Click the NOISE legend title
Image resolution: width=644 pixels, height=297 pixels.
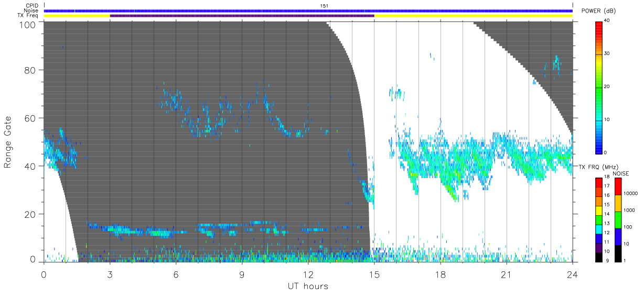(621, 173)
